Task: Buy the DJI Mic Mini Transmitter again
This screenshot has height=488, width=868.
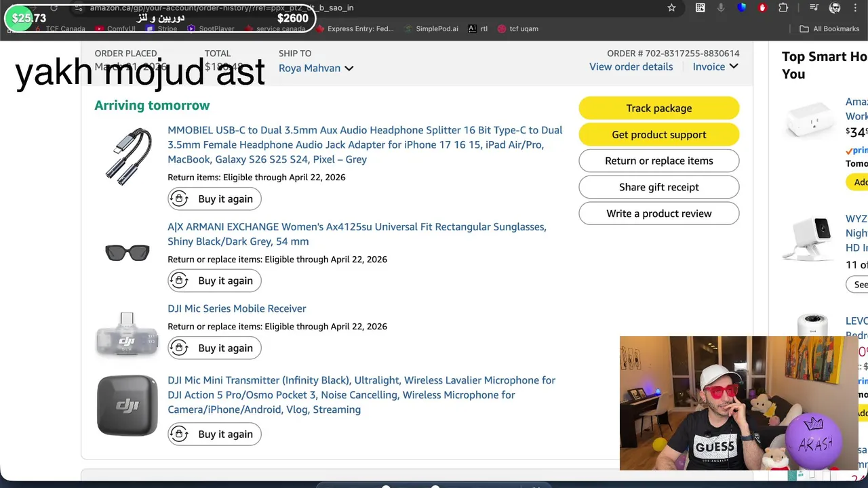Action: point(214,434)
